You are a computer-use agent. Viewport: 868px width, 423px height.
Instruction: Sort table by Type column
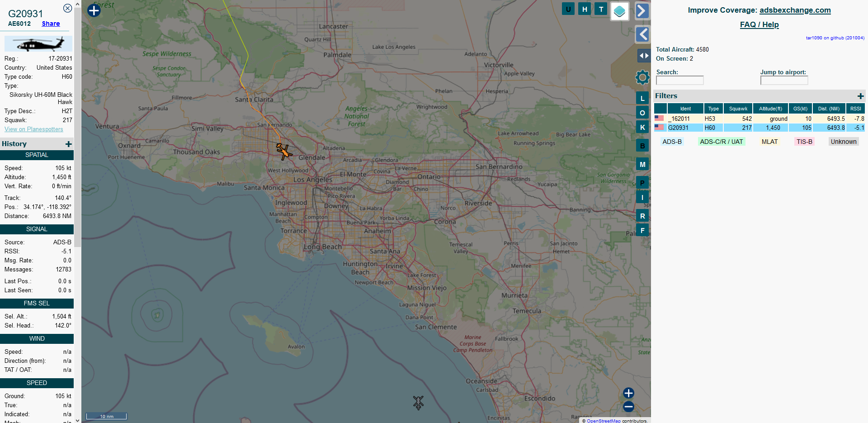(713, 109)
